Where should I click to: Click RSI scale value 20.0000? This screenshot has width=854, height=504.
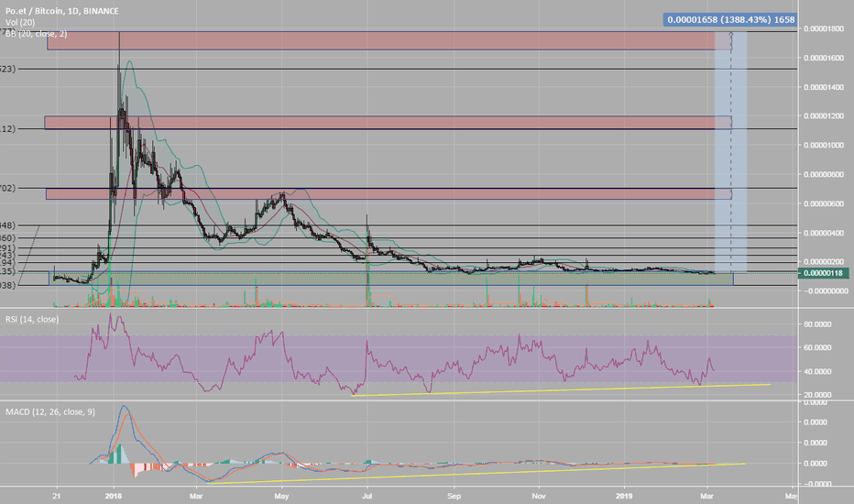tap(817, 394)
